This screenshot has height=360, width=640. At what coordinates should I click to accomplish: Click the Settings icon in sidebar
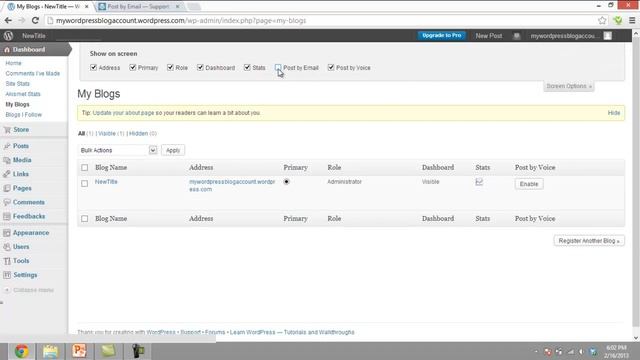(7, 275)
